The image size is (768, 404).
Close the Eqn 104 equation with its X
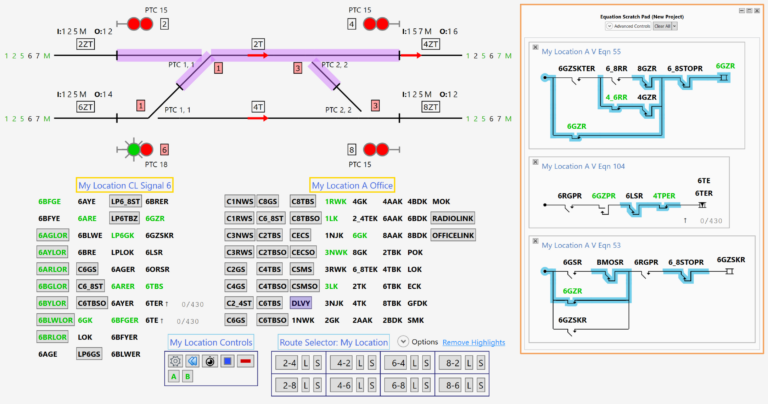click(535, 162)
